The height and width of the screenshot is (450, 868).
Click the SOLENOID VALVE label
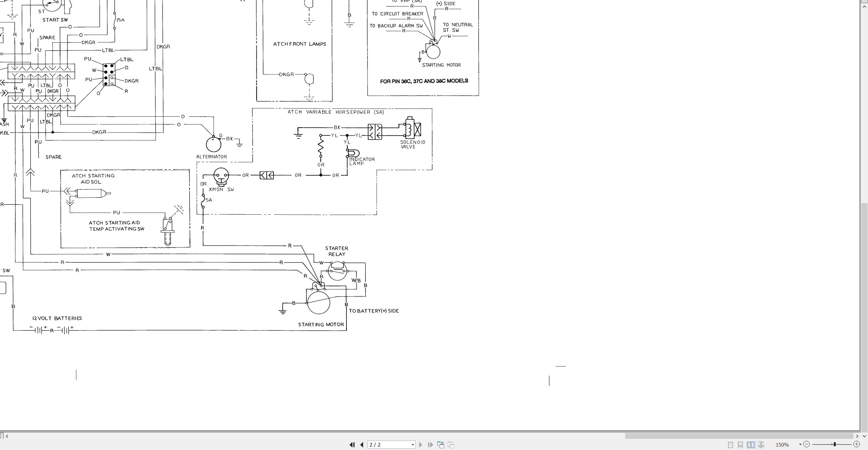tap(413, 144)
